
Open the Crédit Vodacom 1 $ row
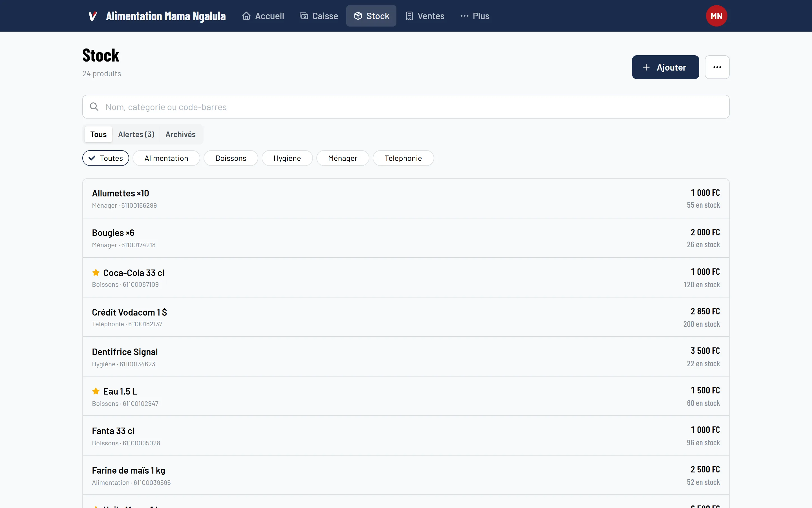[406, 317]
